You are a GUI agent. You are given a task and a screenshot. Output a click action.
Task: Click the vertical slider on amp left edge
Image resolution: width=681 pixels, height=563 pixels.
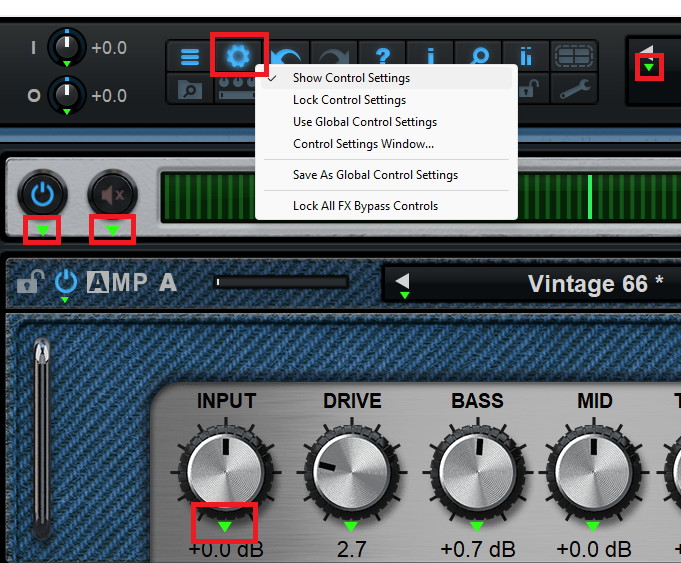42,438
